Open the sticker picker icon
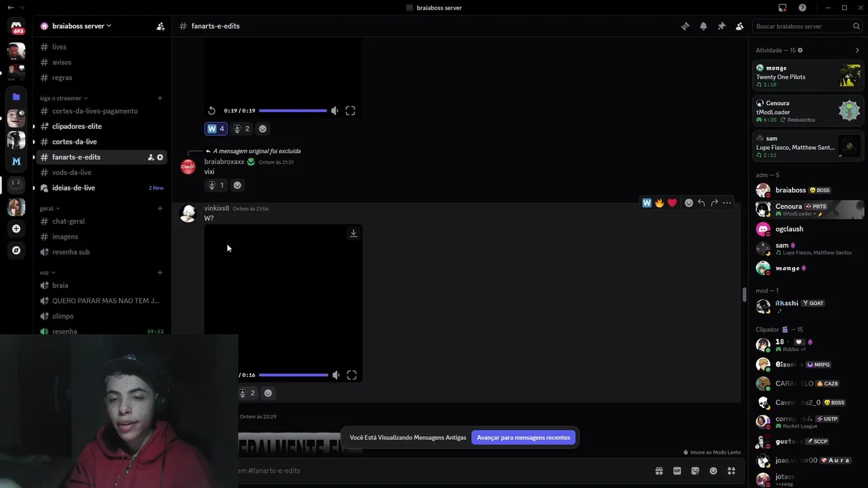 coord(695,471)
